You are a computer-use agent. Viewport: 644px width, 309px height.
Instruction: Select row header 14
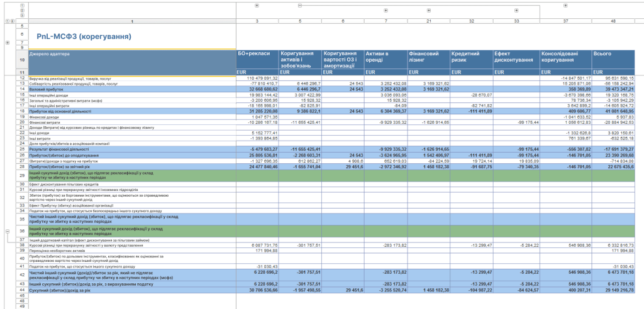point(22,89)
